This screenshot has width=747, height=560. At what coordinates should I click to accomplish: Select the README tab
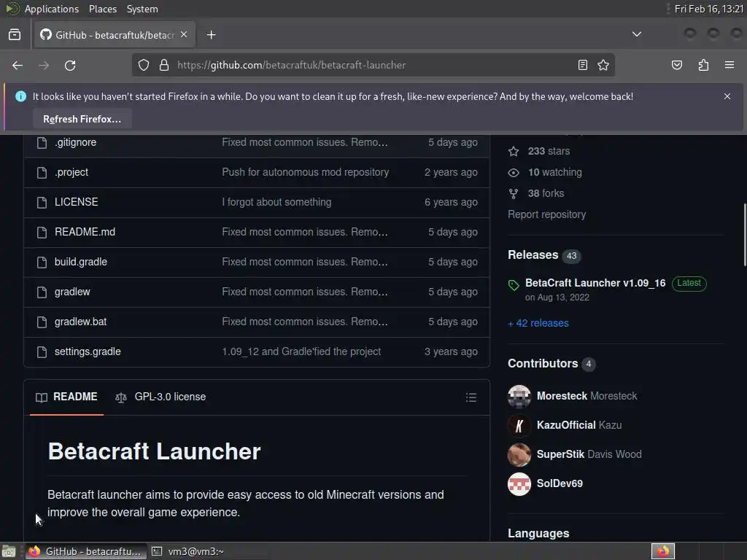pos(66,397)
